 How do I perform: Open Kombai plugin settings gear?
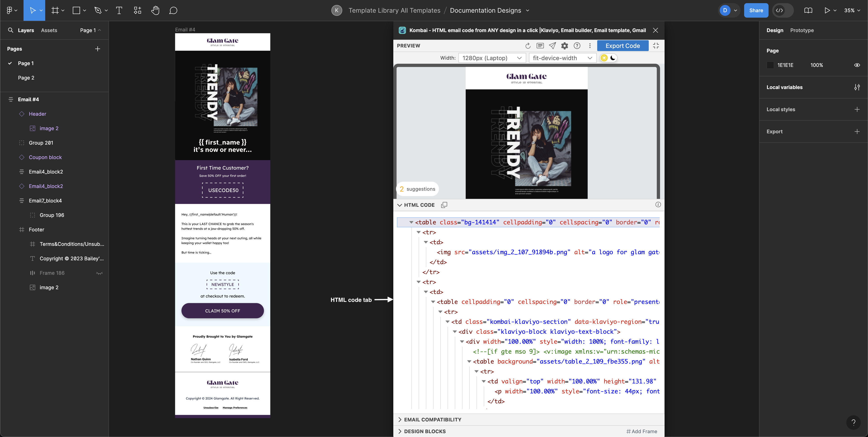[565, 46]
